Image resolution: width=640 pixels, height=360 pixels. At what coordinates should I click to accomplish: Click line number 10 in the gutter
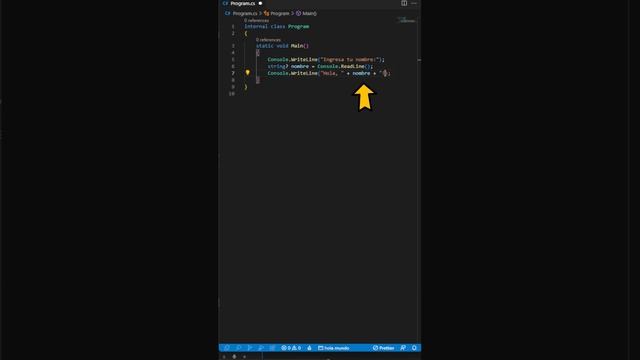coord(232,94)
